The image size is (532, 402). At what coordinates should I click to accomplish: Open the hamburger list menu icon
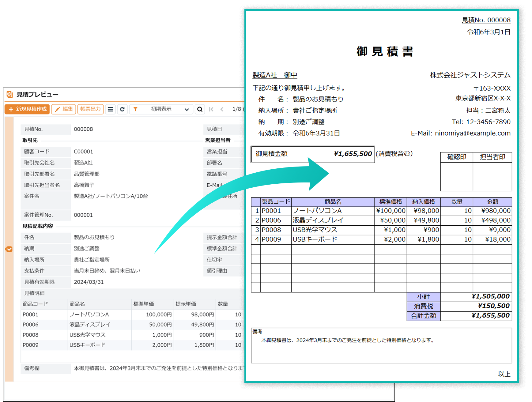tap(111, 109)
